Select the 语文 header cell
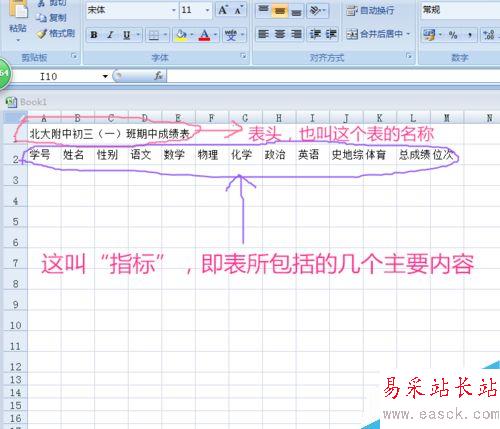The width and height of the screenshot is (500, 429). (145, 155)
